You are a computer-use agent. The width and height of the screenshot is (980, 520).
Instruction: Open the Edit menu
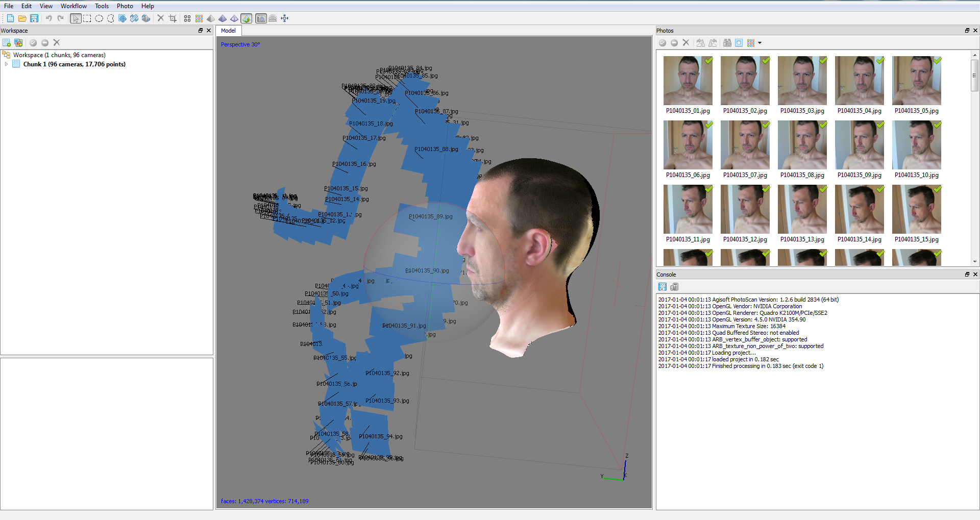coord(27,6)
